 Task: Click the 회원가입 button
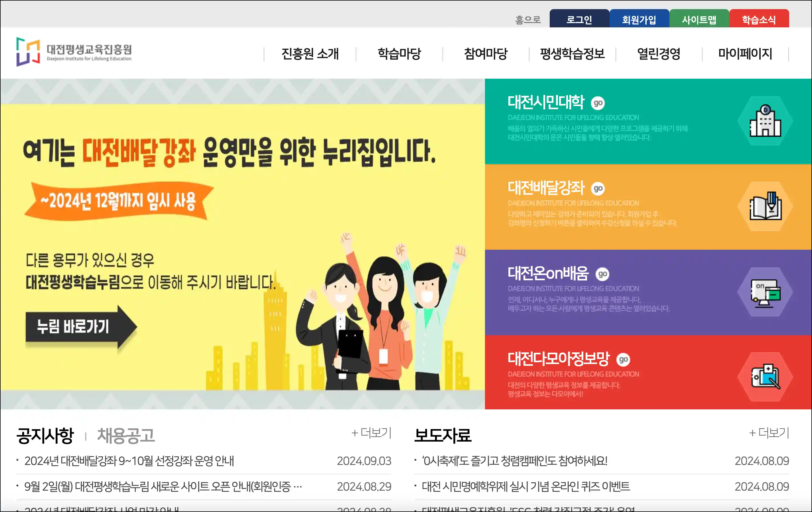pyautogui.click(x=639, y=19)
